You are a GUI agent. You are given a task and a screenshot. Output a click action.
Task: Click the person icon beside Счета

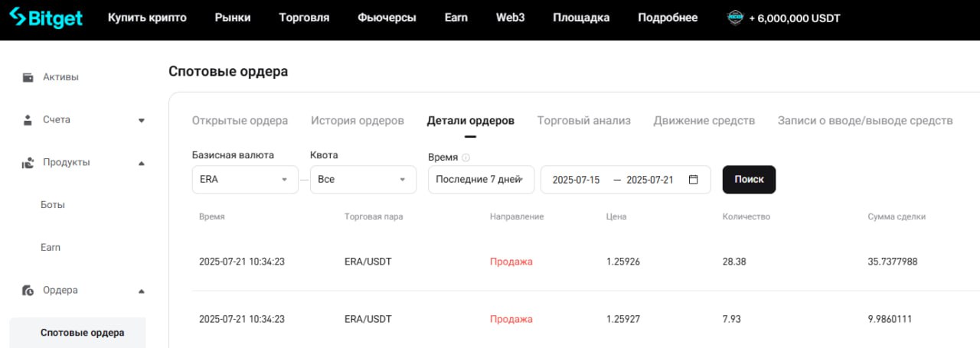click(28, 120)
